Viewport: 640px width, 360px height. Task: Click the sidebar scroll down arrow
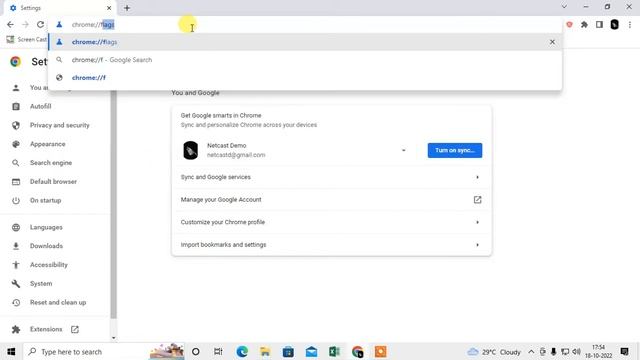113,338
